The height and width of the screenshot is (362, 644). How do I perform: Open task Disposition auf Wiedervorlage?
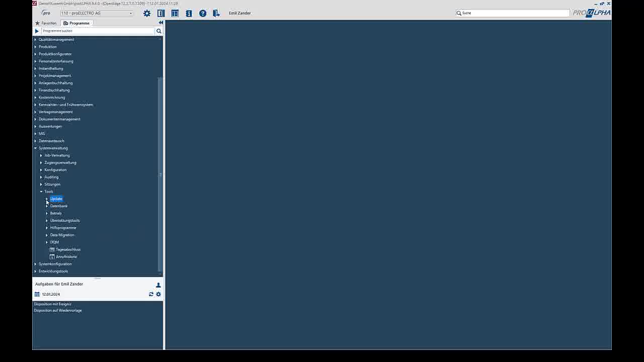click(x=58, y=311)
